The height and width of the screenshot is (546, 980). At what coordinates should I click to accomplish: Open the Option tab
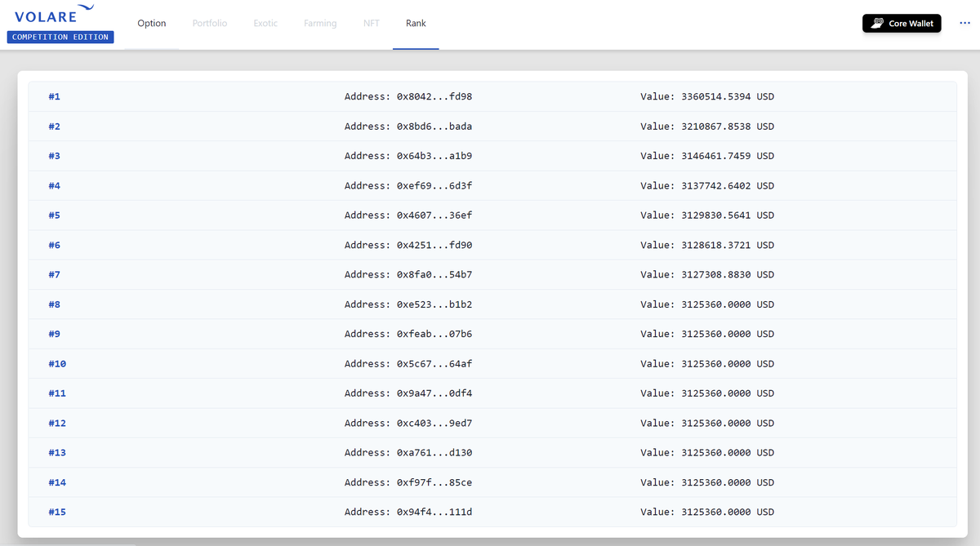point(152,24)
